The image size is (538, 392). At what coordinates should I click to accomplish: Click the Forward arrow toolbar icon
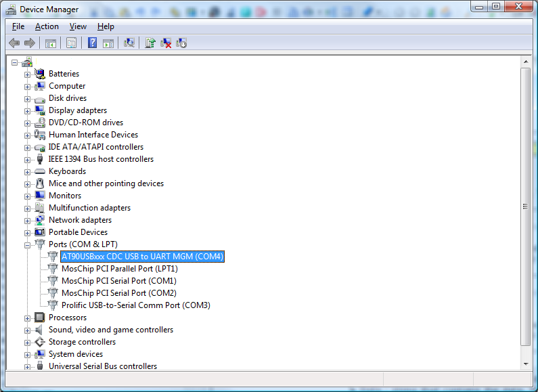[x=30, y=43]
